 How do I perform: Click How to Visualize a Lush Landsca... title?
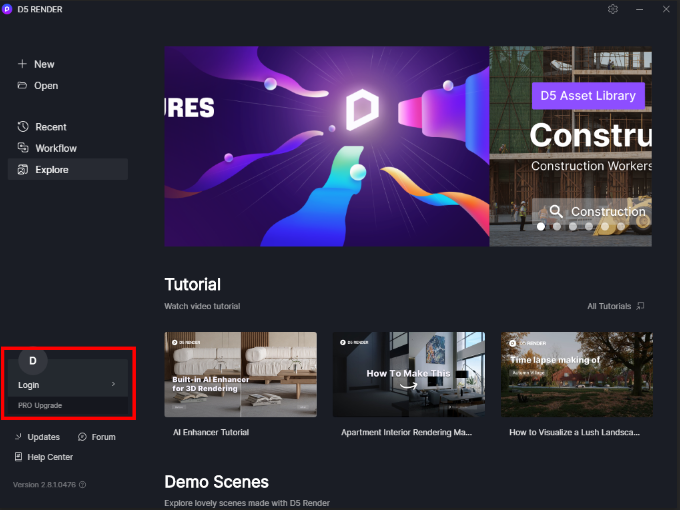[574, 432]
